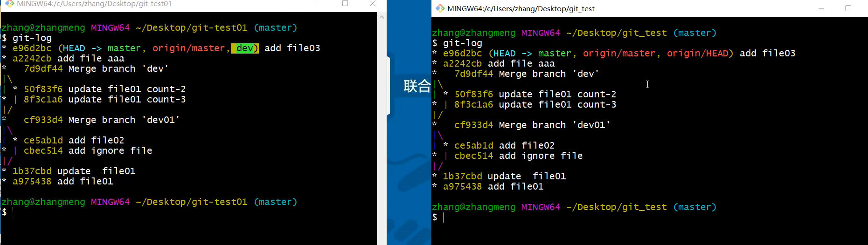Screen dimensions: 868x245
Task: Click hash a975438 in the git_test window
Action: coord(463,186)
